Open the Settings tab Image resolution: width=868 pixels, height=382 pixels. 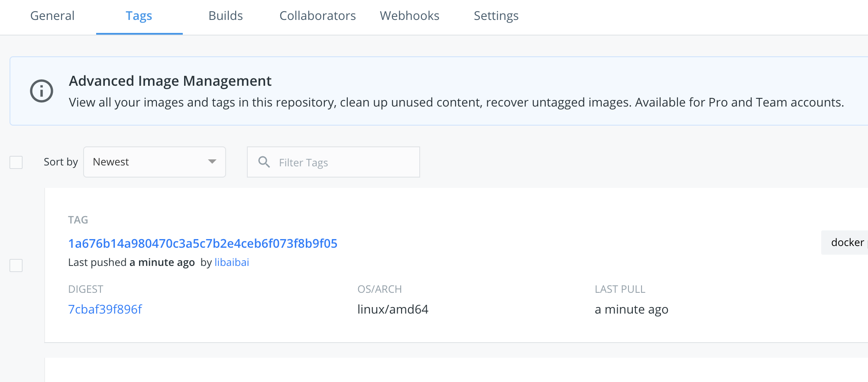click(x=496, y=16)
